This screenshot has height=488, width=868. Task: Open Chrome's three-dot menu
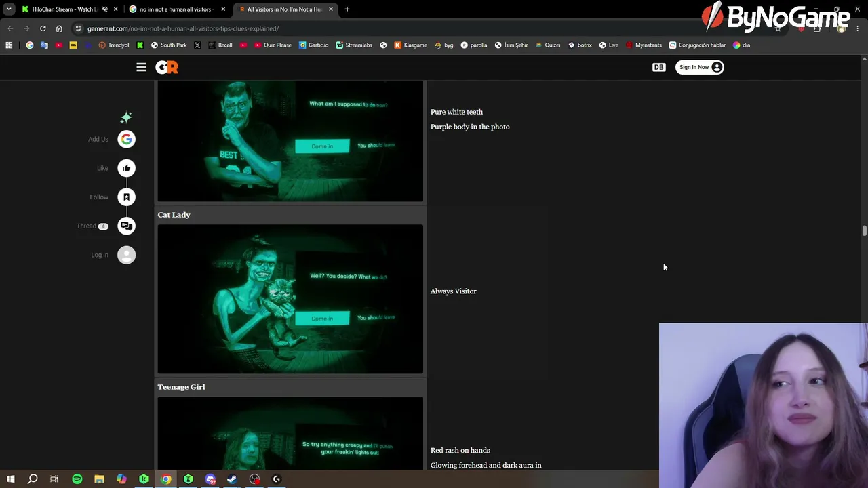[x=858, y=28]
